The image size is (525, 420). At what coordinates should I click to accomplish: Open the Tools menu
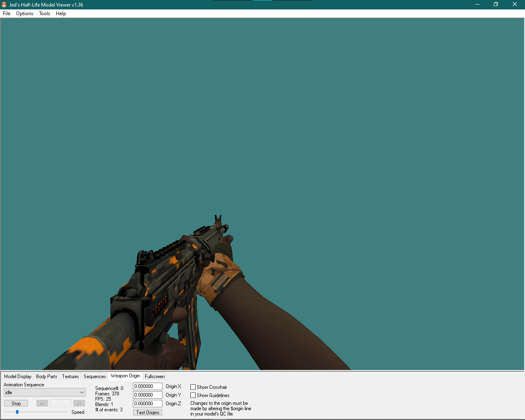[x=44, y=14]
